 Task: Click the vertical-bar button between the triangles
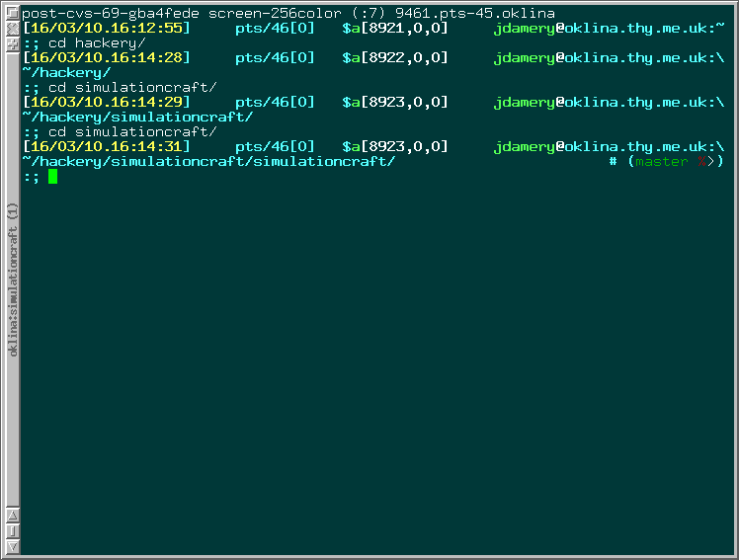point(12,530)
